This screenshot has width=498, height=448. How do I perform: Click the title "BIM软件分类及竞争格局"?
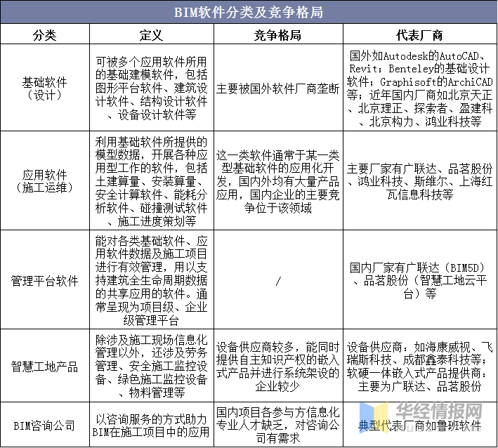[x=249, y=13]
